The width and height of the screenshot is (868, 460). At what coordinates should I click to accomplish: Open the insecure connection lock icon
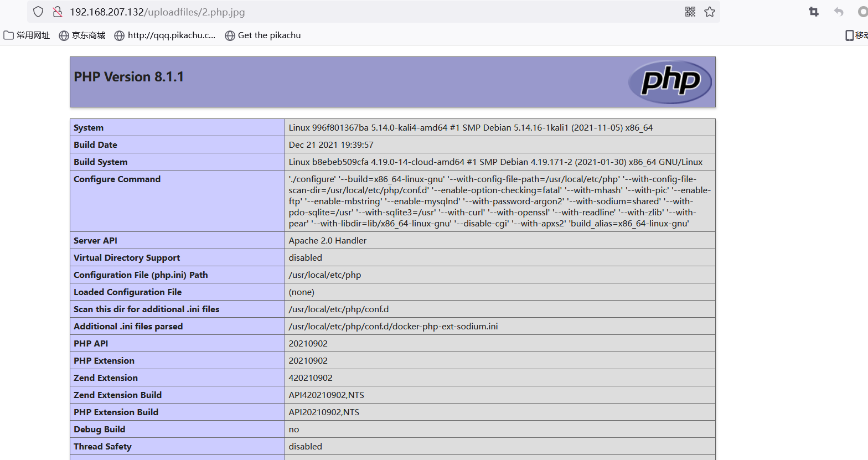57,12
